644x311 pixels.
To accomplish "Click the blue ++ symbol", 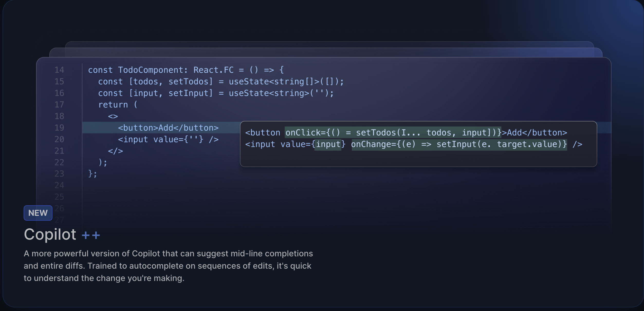I will pyautogui.click(x=90, y=235).
